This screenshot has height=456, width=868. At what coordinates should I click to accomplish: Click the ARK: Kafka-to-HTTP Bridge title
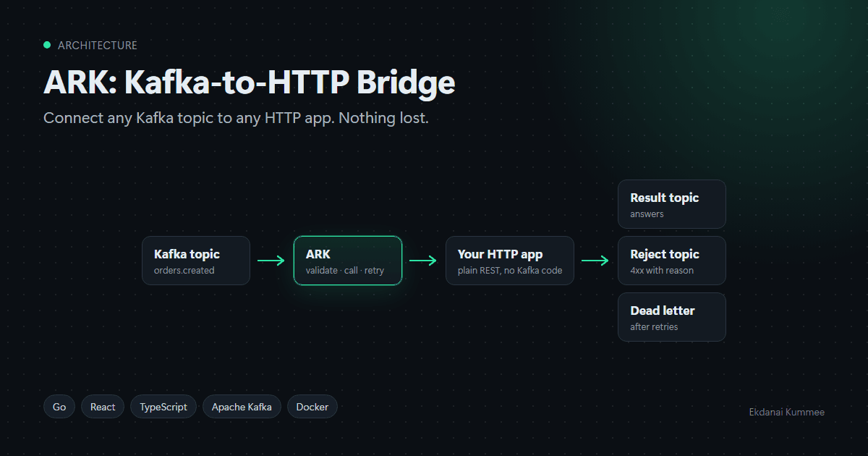tap(250, 83)
